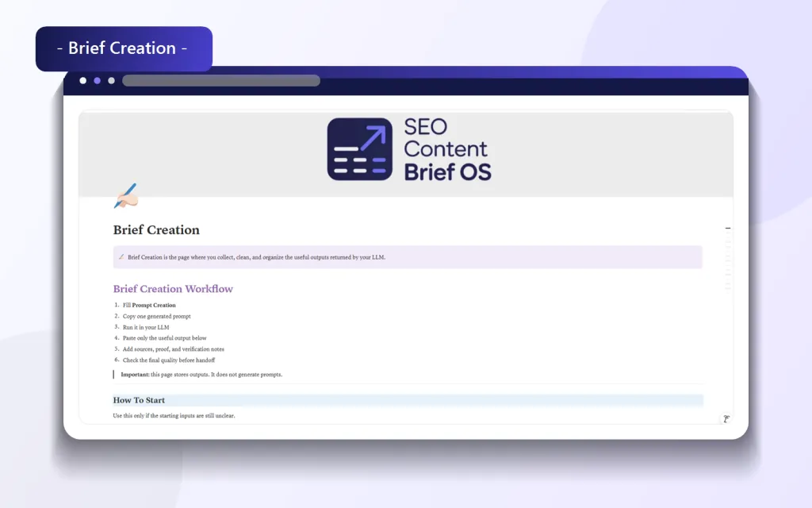
Task: Click the SEO Content Brief OS cover banner
Action: [x=406, y=153]
